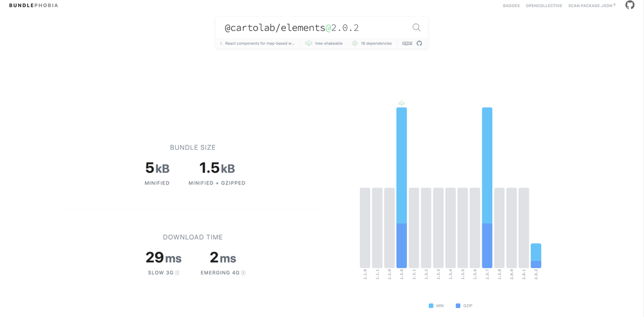Select the tall 1.3.7 version bar
Viewport: 644px width, 317px height.
(487, 187)
